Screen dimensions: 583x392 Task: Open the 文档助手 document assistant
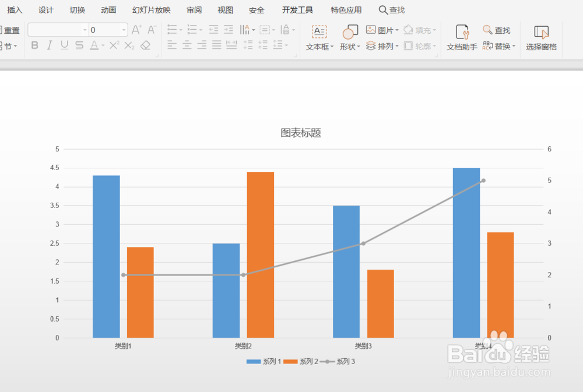(x=462, y=38)
